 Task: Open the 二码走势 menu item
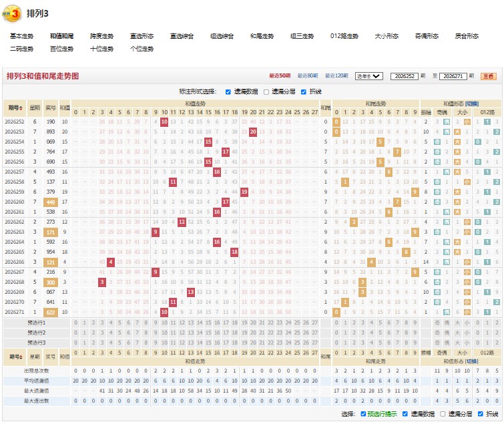click(x=21, y=49)
